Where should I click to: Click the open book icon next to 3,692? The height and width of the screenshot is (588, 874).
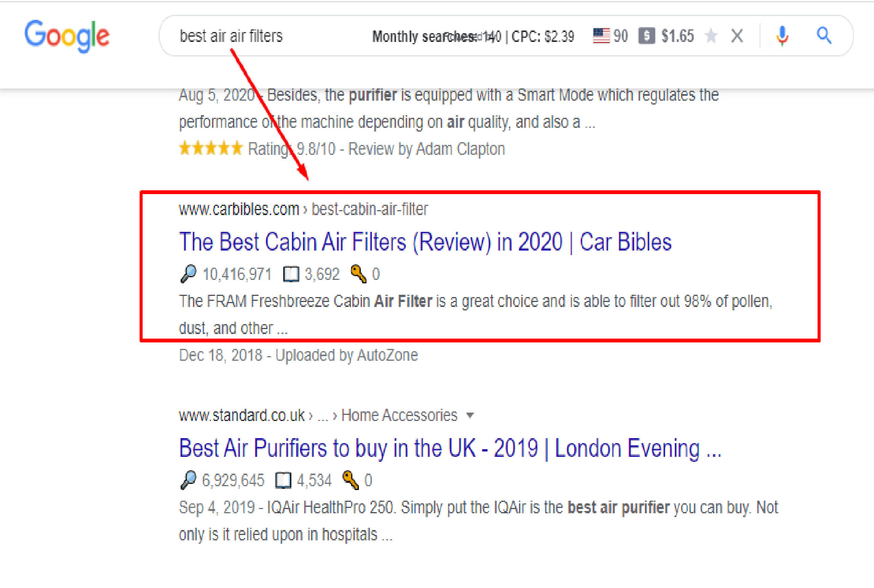tap(291, 273)
